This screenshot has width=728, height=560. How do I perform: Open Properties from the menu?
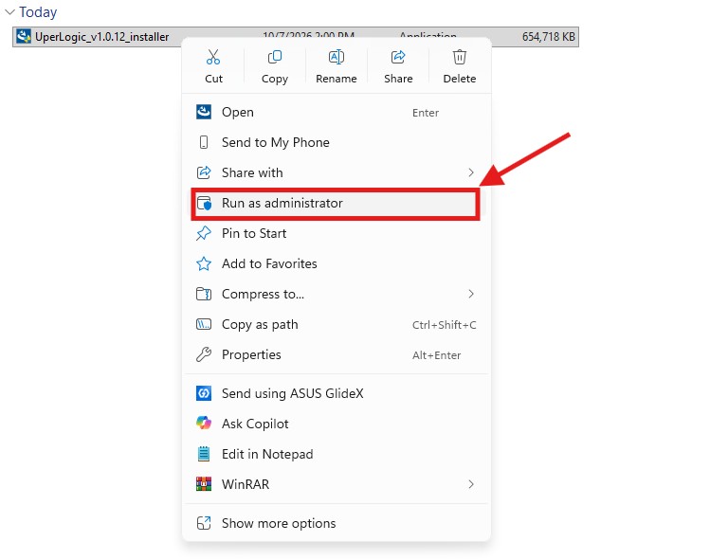336,355
